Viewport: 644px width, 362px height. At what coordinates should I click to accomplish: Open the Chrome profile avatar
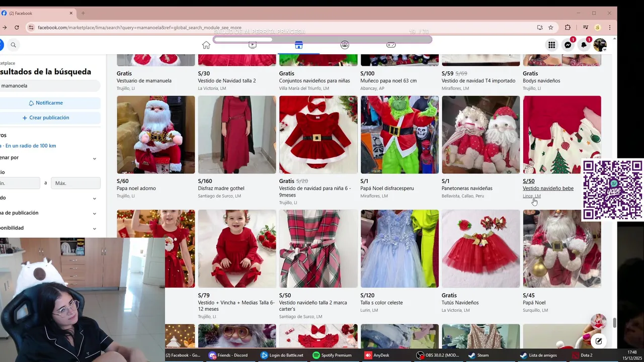click(598, 28)
